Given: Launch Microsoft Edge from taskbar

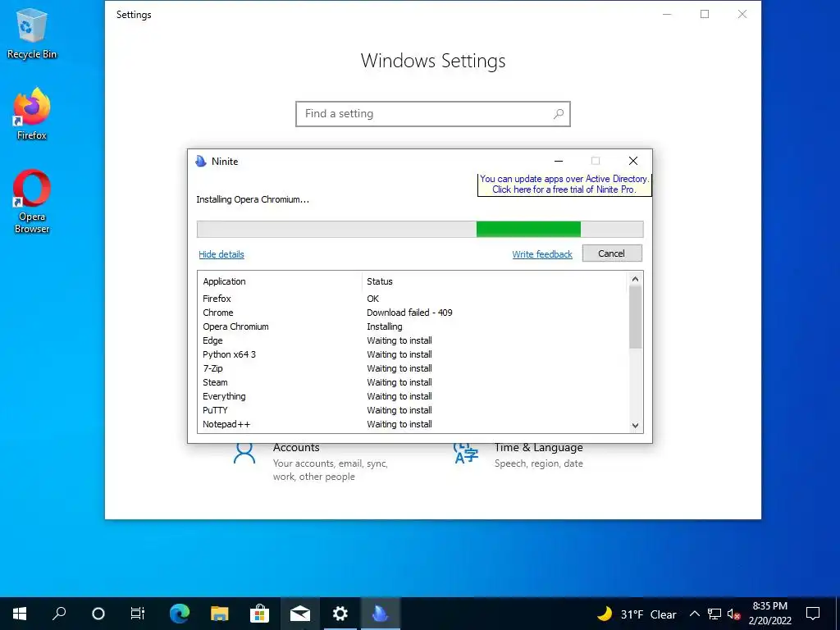Looking at the screenshot, I should (180, 614).
